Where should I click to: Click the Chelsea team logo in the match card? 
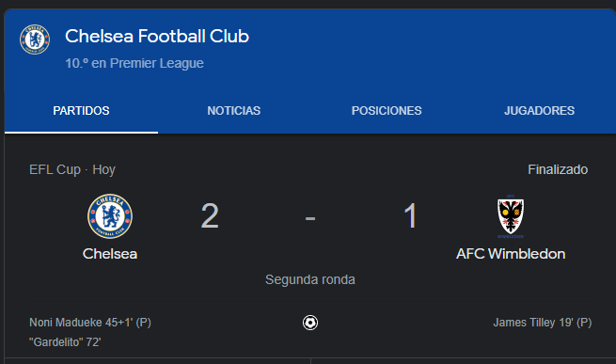coord(110,216)
